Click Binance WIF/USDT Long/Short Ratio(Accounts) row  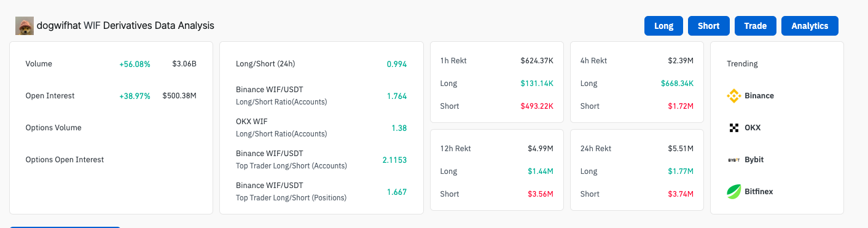coord(321,96)
